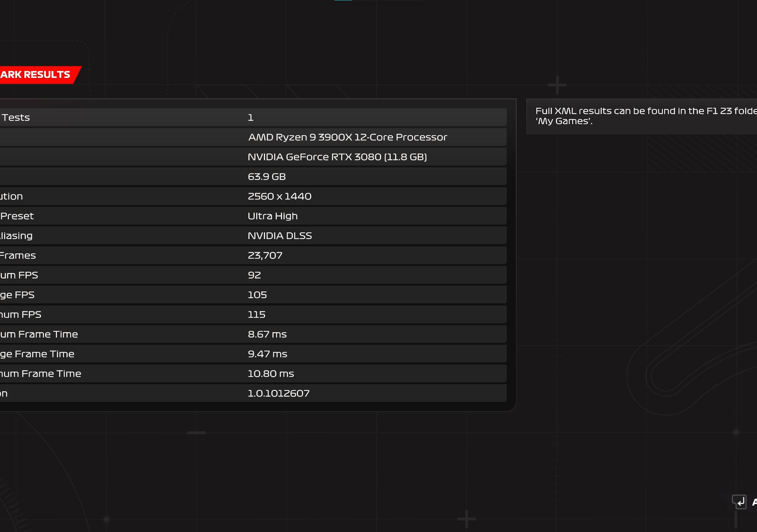Click the 105 average FPS value

tap(257, 295)
